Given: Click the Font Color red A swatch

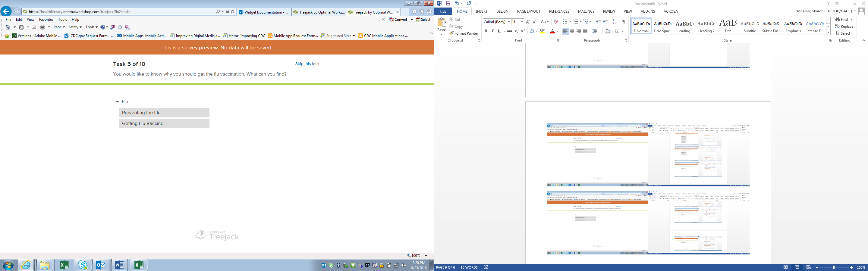Looking at the screenshot, I should coord(553,31).
